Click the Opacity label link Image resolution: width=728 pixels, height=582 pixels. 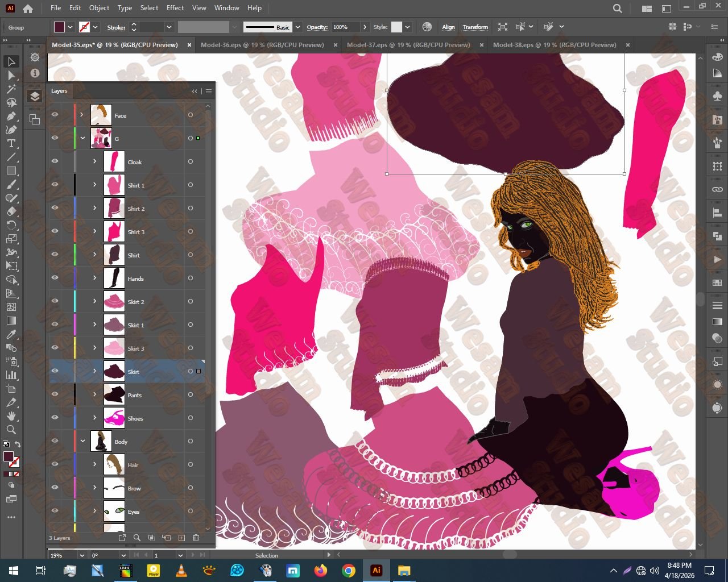317,27
